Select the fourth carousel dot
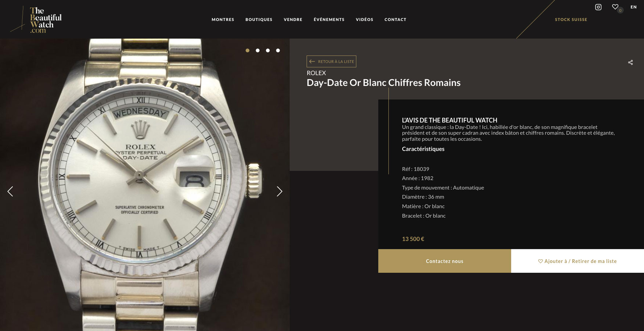This screenshot has height=331, width=644. pos(278,50)
